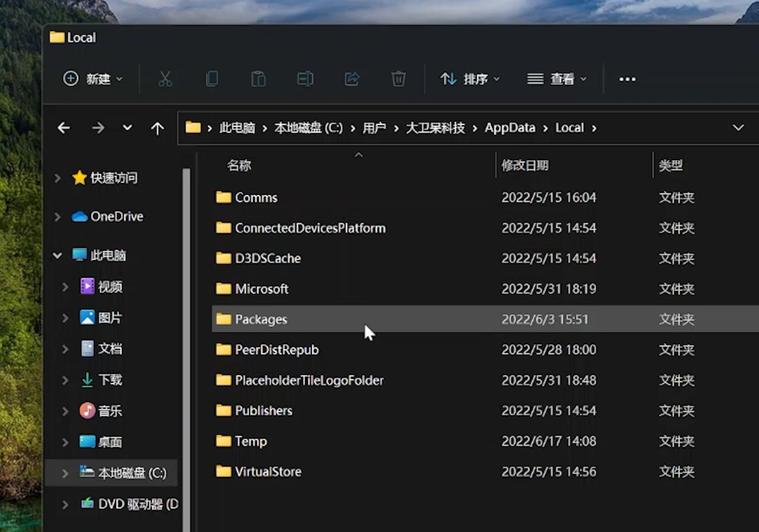
Task: Expand the 视频 tree node
Action: click(65, 287)
